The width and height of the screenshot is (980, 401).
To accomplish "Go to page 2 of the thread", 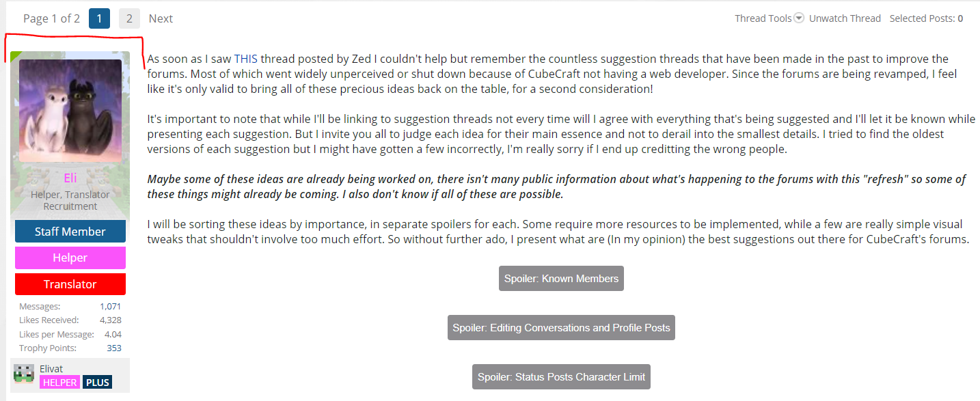I will tap(129, 18).
